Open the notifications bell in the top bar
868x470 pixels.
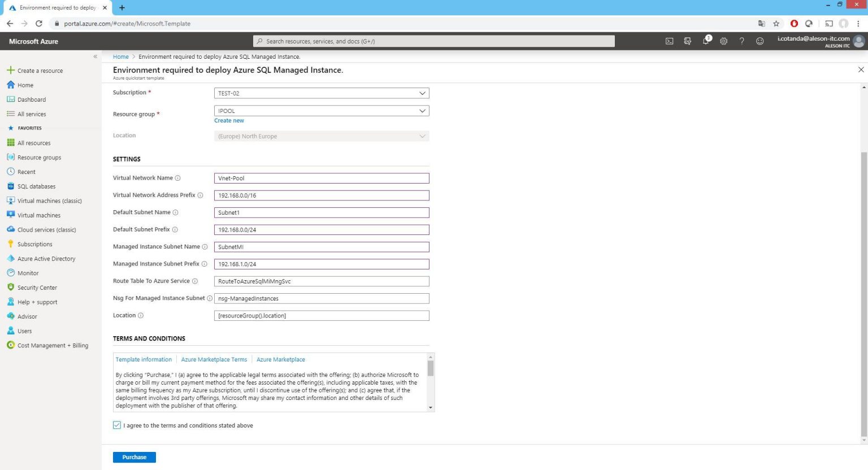[x=706, y=41]
